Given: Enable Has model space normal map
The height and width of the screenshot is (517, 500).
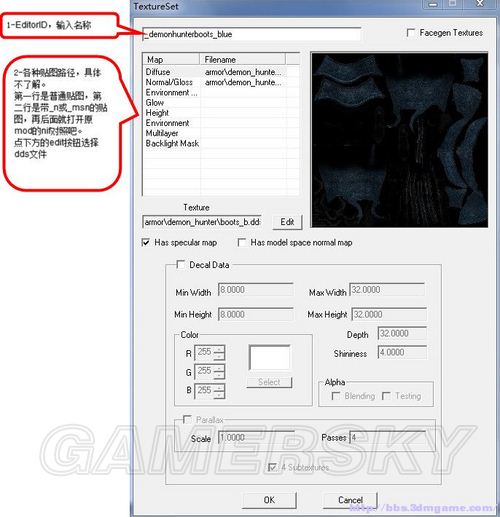Looking at the screenshot, I should point(242,242).
